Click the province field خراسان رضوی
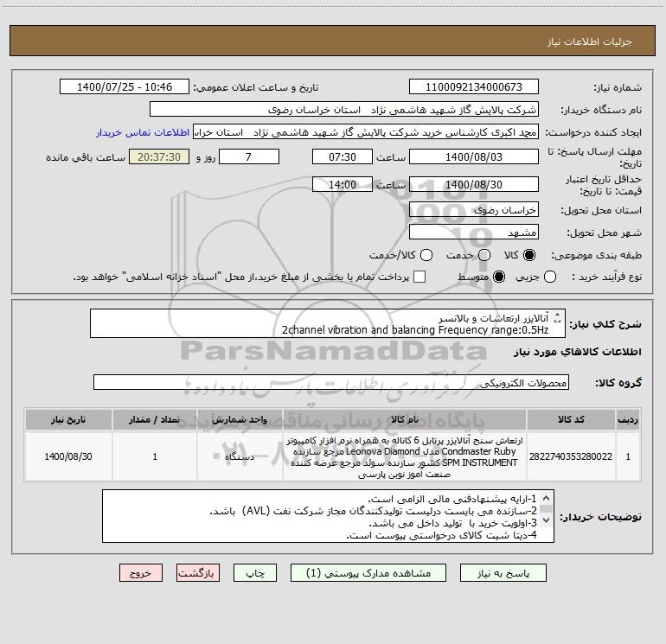This screenshot has width=666, height=644. [x=474, y=209]
